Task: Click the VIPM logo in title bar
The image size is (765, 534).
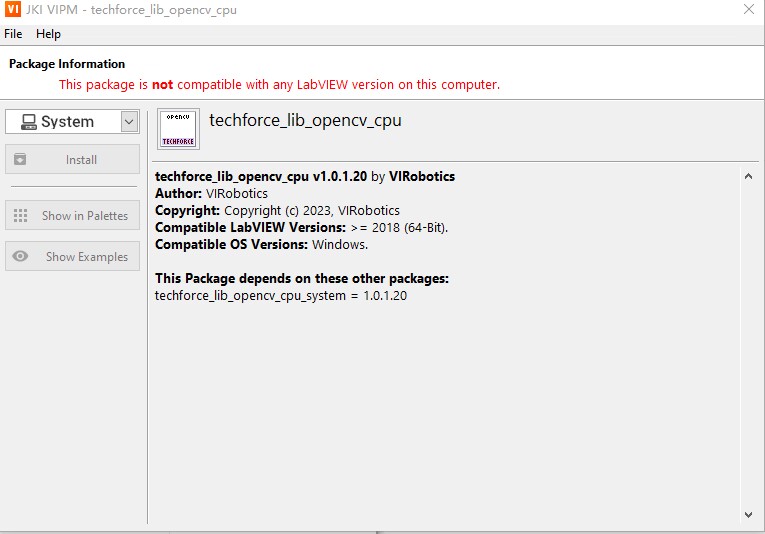Action: point(13,10)
